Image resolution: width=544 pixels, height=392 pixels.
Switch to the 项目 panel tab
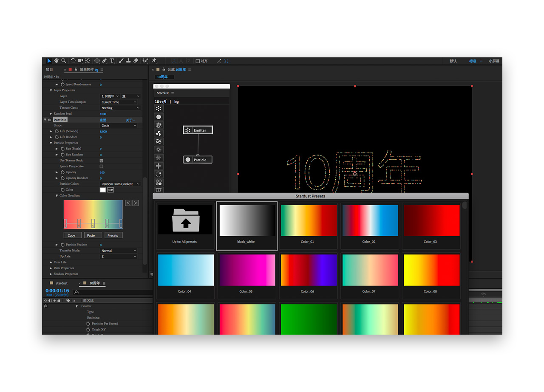(50, 70)
